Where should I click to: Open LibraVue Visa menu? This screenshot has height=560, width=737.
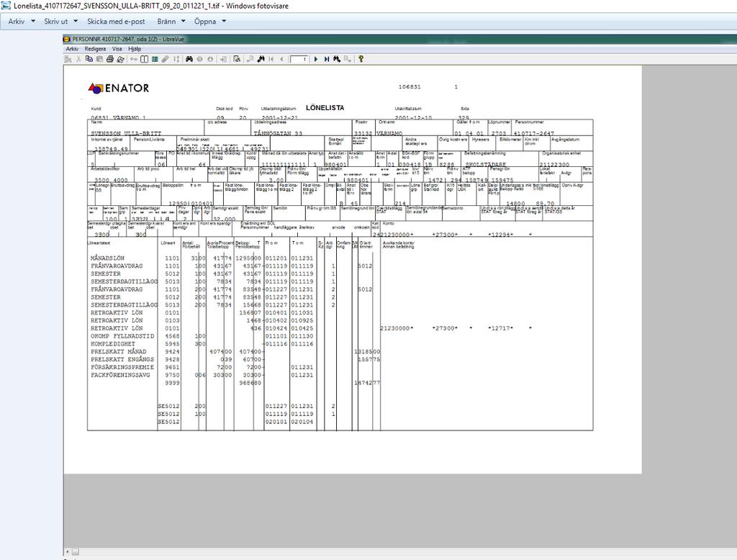117,48
